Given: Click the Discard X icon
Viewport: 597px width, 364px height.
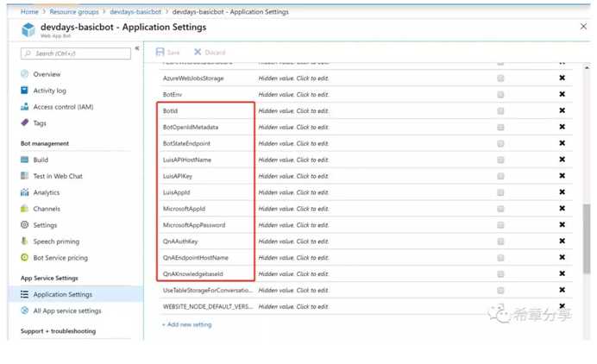Looking at the screenshot, I should (198, 52).
